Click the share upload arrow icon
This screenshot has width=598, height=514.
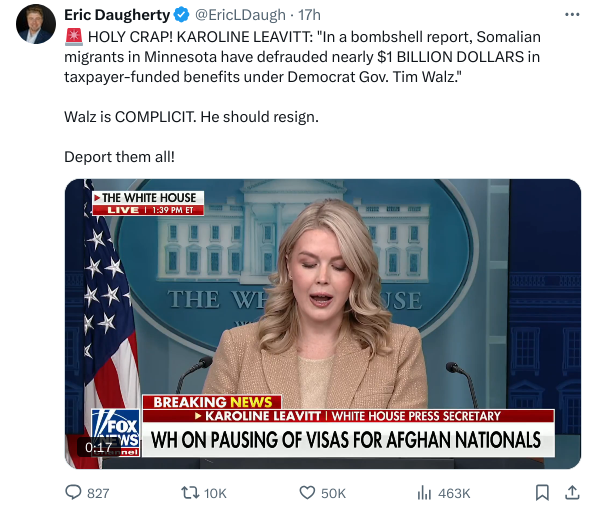tap(572, 492)
